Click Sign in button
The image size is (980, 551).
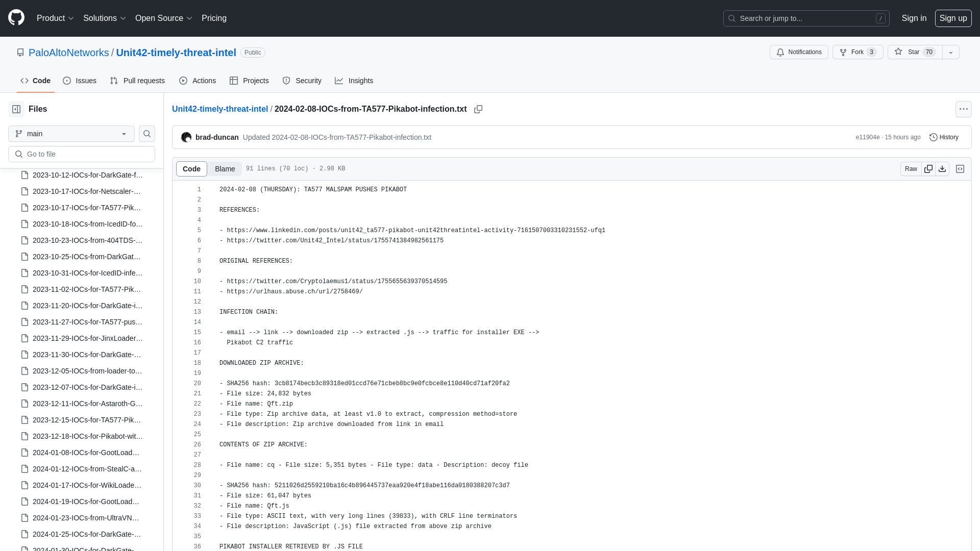pyautogui.click(x=914, y=18)
